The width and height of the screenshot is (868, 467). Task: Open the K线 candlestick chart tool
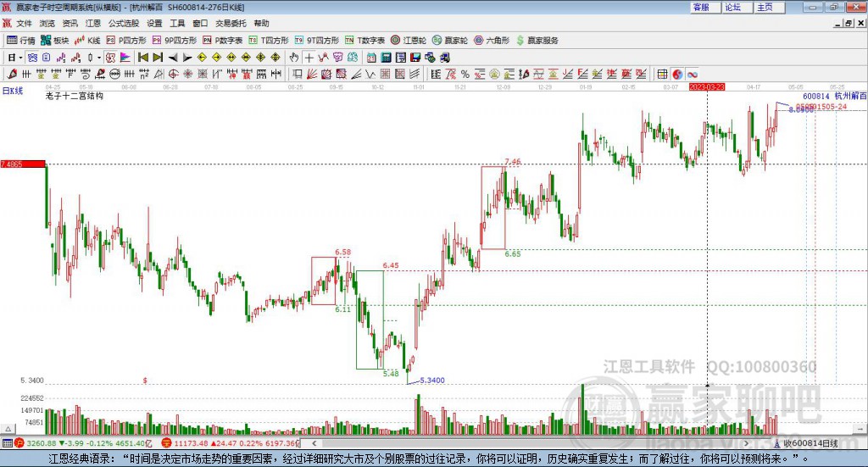pos(88,40)
